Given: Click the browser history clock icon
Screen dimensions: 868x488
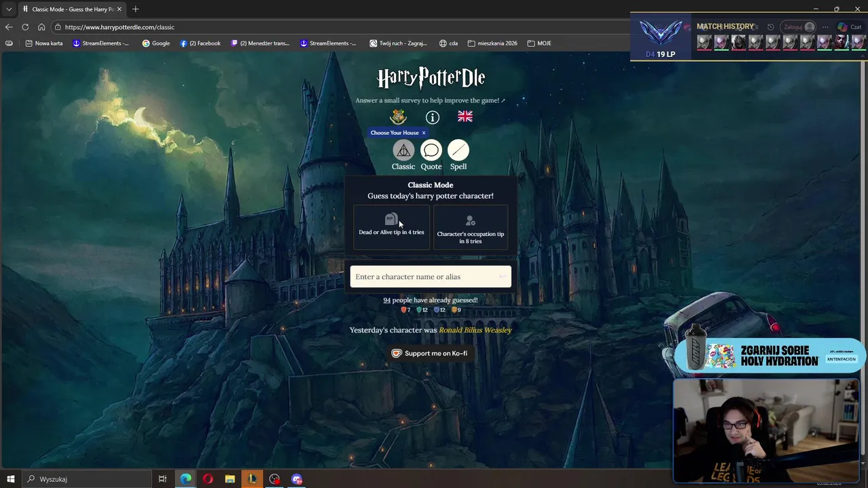Looking at the screenshot, I should 770,27.
